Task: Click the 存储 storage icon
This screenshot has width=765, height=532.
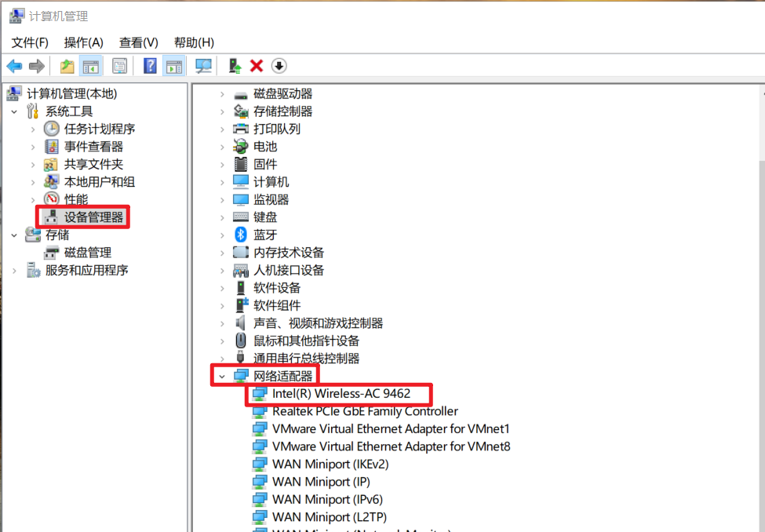Action: 33,235
